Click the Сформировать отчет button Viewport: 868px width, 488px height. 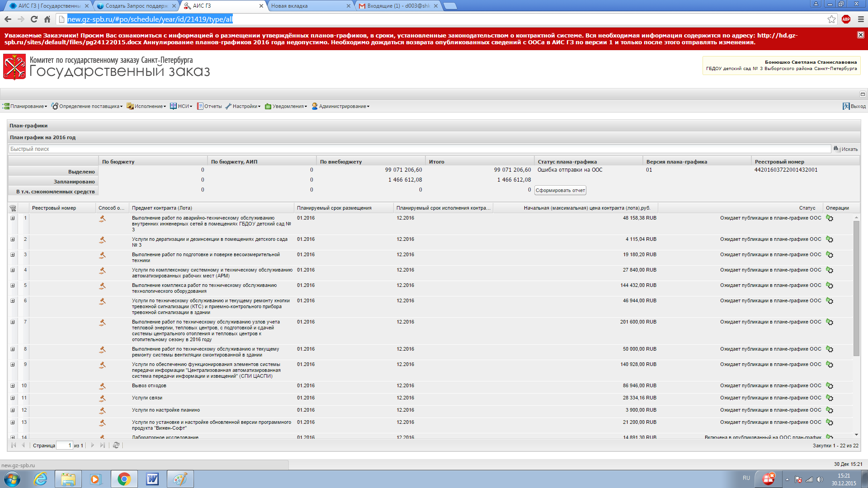click(x=560, y=190)
